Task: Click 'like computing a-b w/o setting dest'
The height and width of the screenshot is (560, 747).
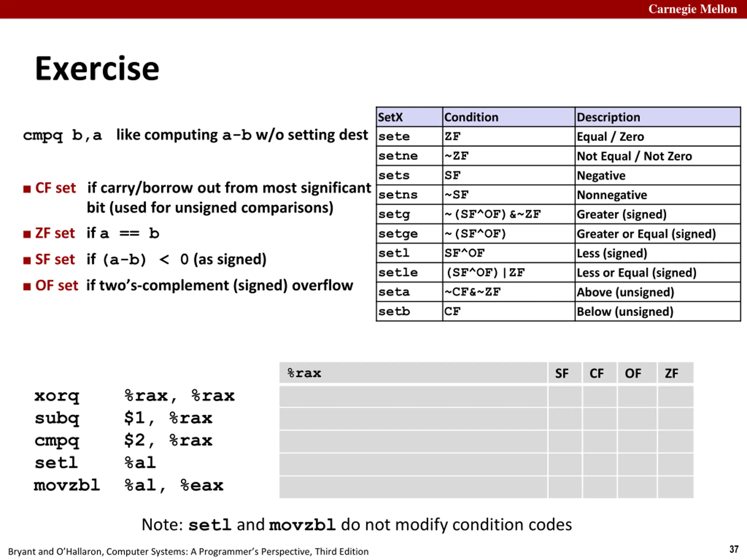Action: click(x=242, y=135)
